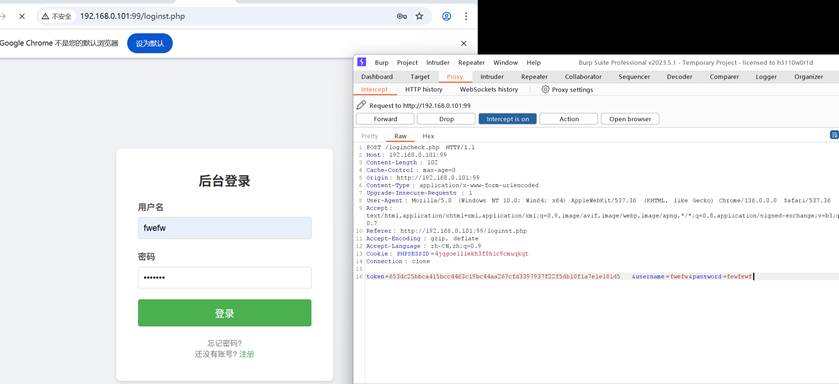Switch to the Target tab
This screenshot has height=384, width=839.
pos(420,76)
